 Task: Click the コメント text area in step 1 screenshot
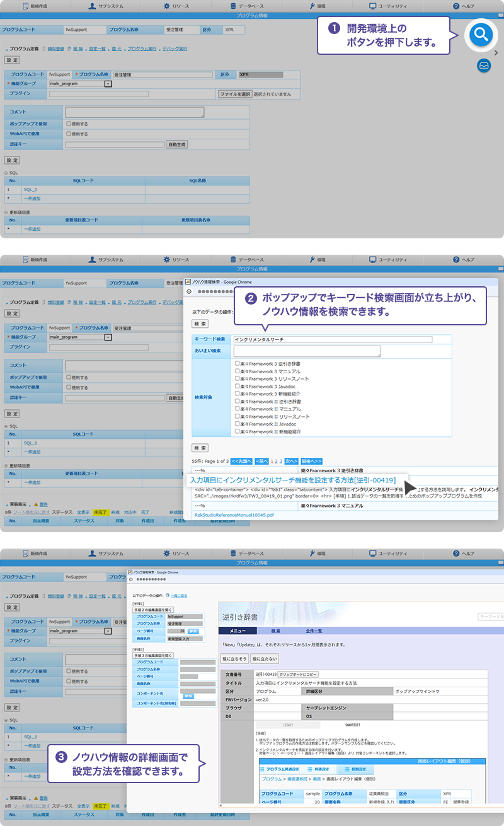pos(135,112)
